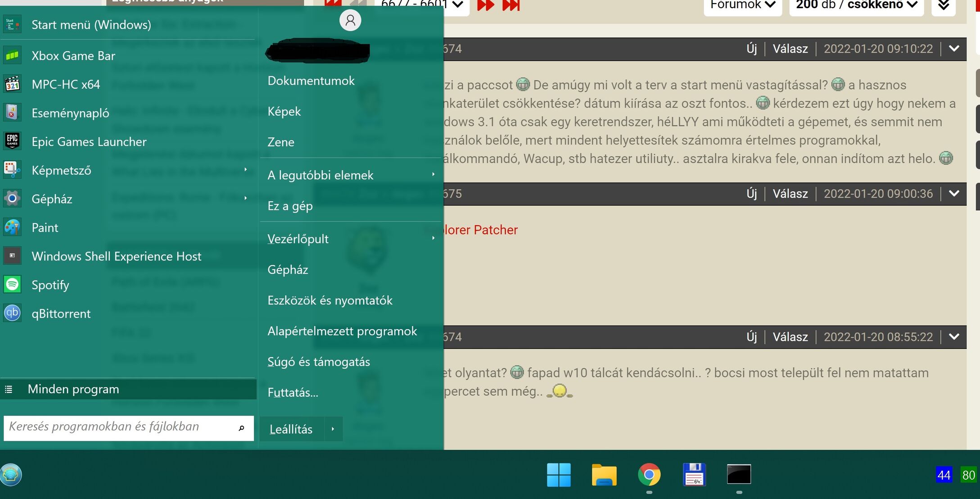Click the user account avatar icon

350,21
